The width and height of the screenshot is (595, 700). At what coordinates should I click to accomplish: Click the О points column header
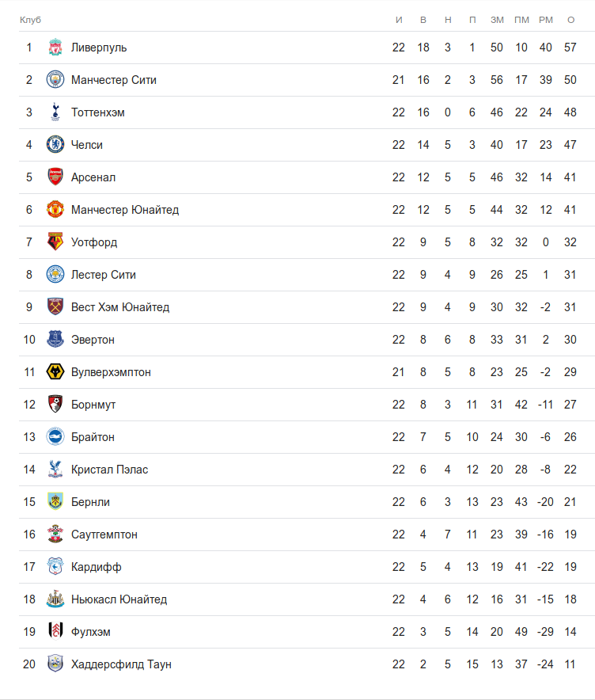(x=570, y=20)
